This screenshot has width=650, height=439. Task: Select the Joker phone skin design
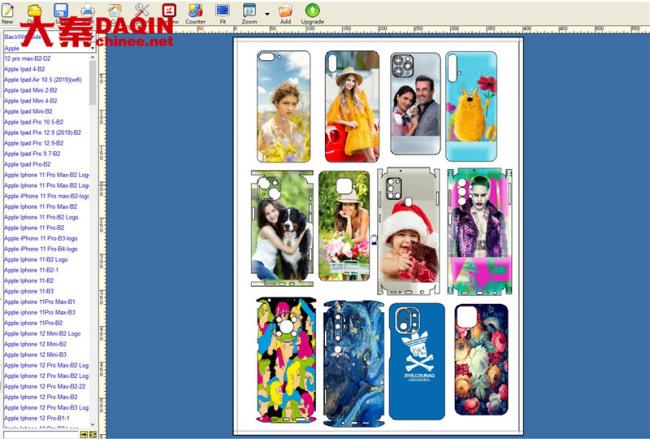pyautogui.click(x=466, y=225)
